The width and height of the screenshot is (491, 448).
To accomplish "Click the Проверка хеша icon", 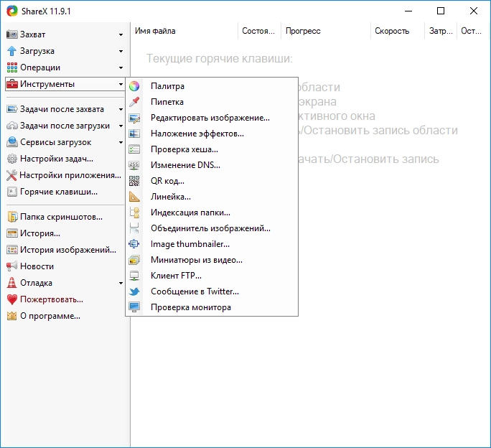I will pos(134,149).
